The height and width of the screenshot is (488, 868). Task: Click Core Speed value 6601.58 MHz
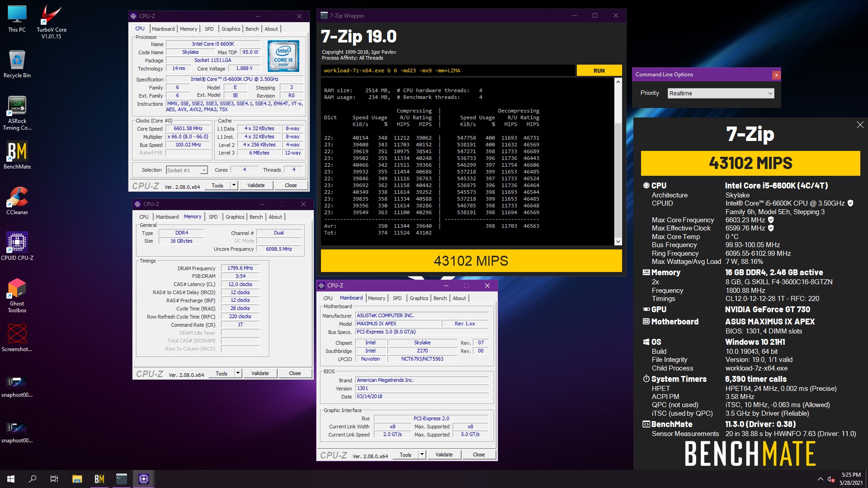(188, 128)
